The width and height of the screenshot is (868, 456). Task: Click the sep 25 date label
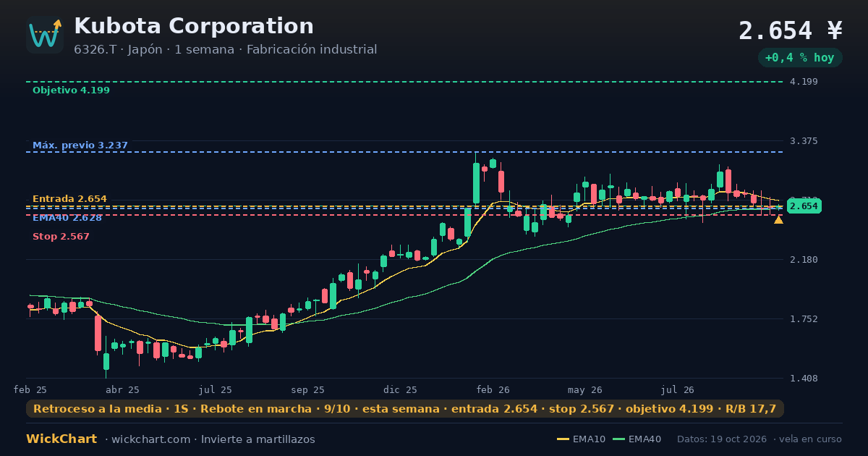308,390
